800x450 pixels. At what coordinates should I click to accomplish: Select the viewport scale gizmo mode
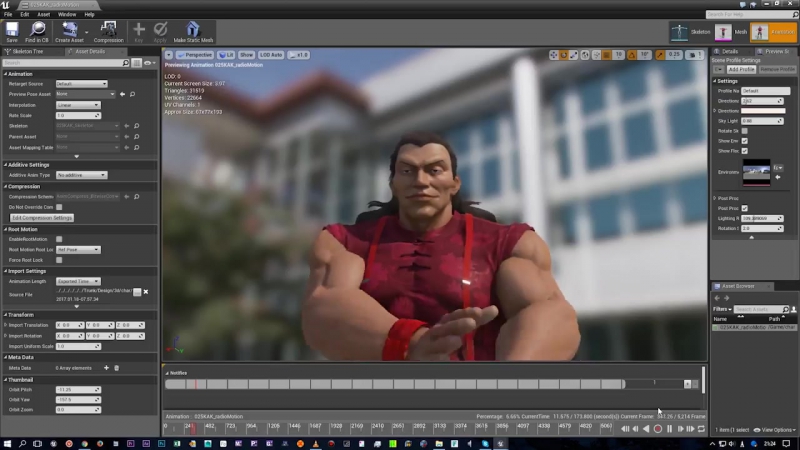[574, 55]
